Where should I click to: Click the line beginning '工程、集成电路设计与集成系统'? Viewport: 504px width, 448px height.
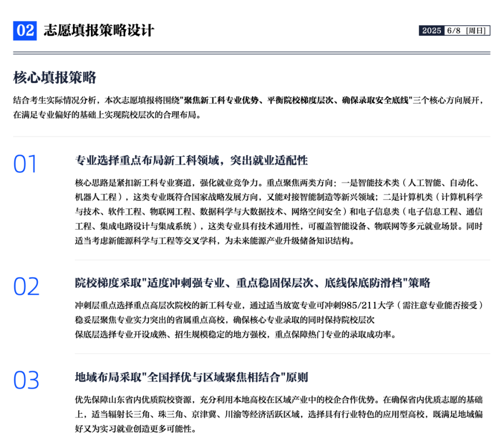click(279, 226)
